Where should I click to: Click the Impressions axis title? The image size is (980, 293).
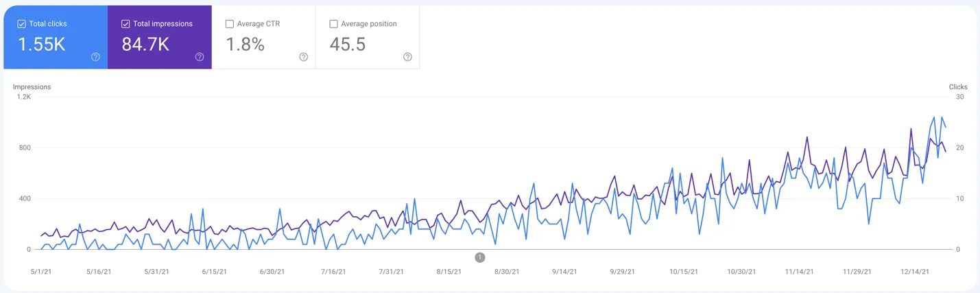(32, 87)
